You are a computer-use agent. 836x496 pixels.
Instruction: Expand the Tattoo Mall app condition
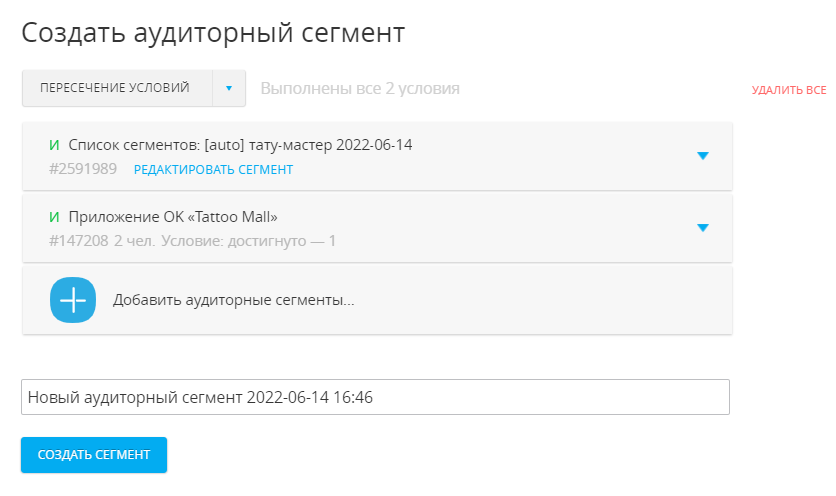pos(702,228)
